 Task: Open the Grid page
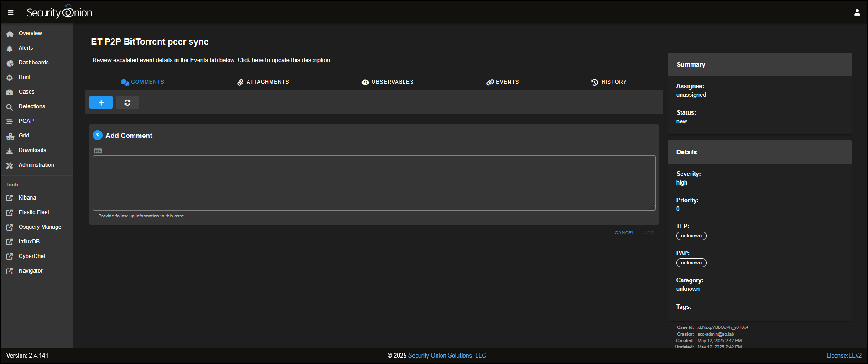click(x=24, y=136)
